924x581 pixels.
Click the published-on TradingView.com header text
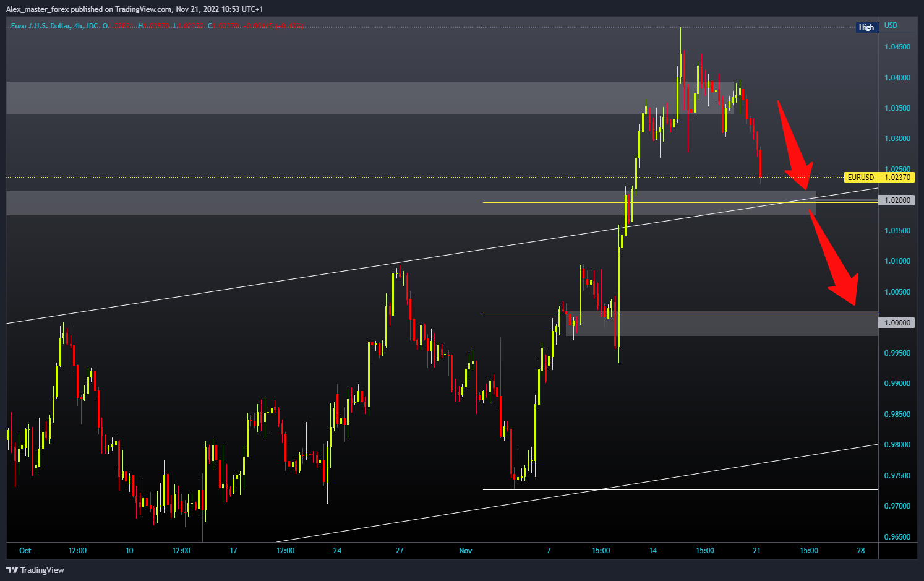click(x=135, y=9)
